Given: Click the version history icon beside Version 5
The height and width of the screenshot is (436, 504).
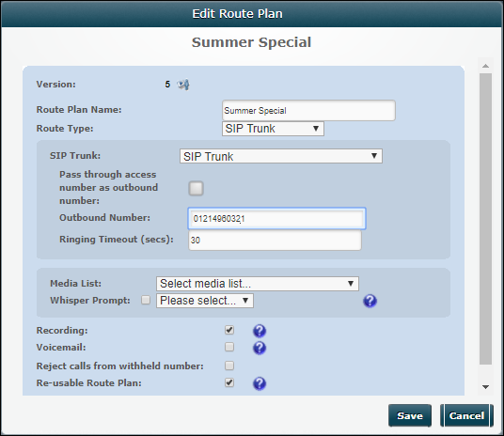Looking at the screenshot, I should tap(183, 85).
